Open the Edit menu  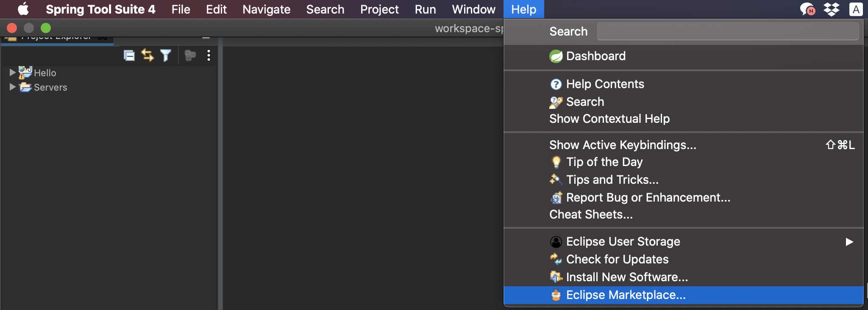(216, 9)
